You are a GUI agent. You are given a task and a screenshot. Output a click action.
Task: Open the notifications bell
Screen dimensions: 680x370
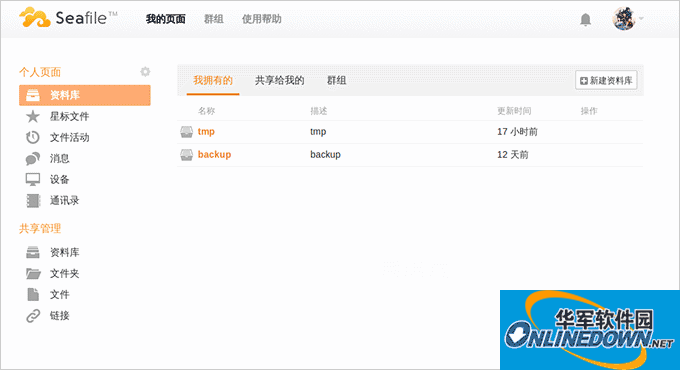pos(585,19)
